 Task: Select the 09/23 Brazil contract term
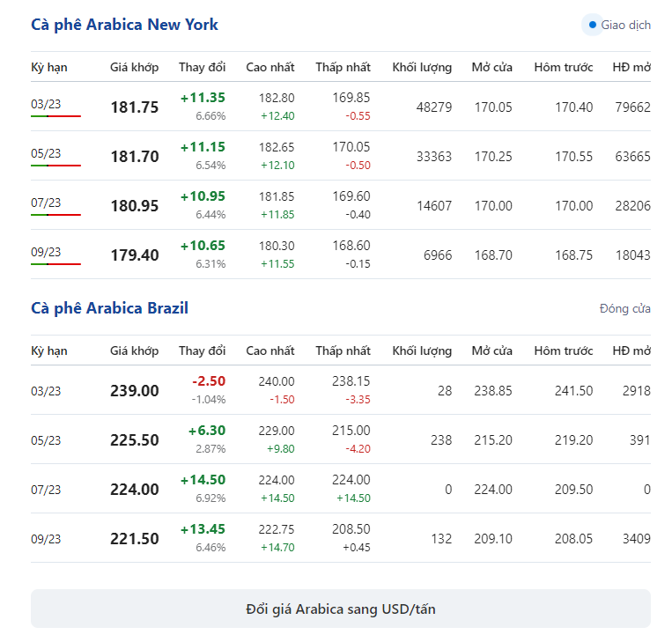46,539
